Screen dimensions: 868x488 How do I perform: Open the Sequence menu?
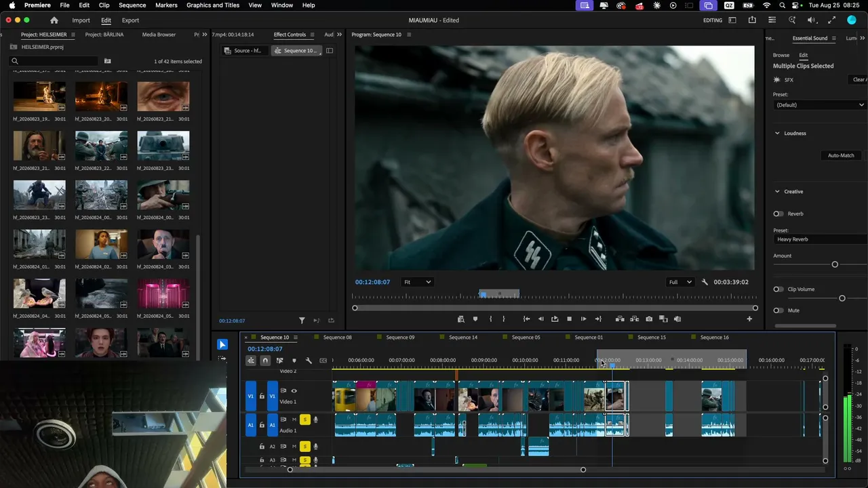(132, 5)
